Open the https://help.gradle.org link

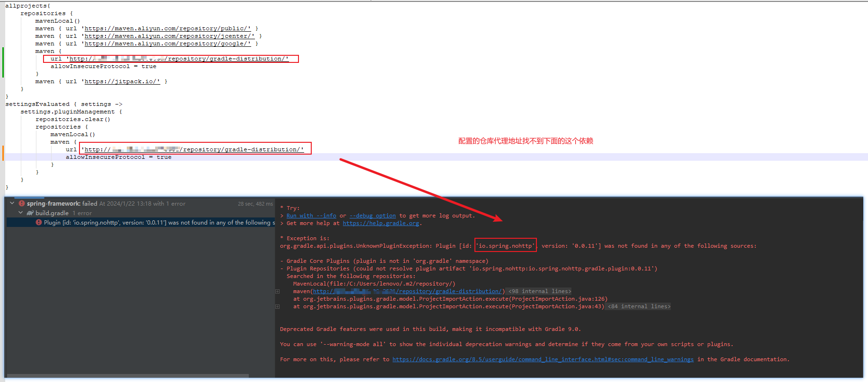pyautogui.click(x=381, y=223)
